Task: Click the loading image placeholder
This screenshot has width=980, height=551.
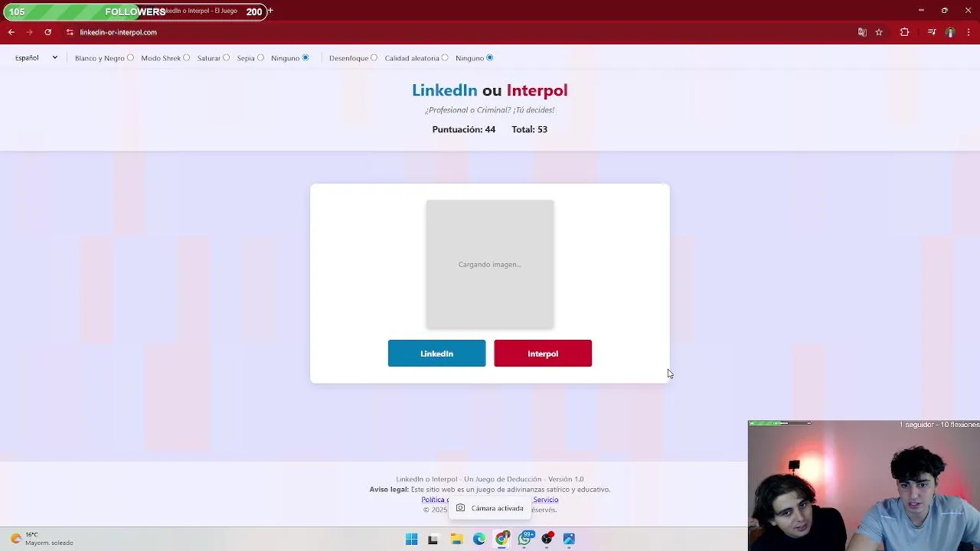Action: coord(490,264)
